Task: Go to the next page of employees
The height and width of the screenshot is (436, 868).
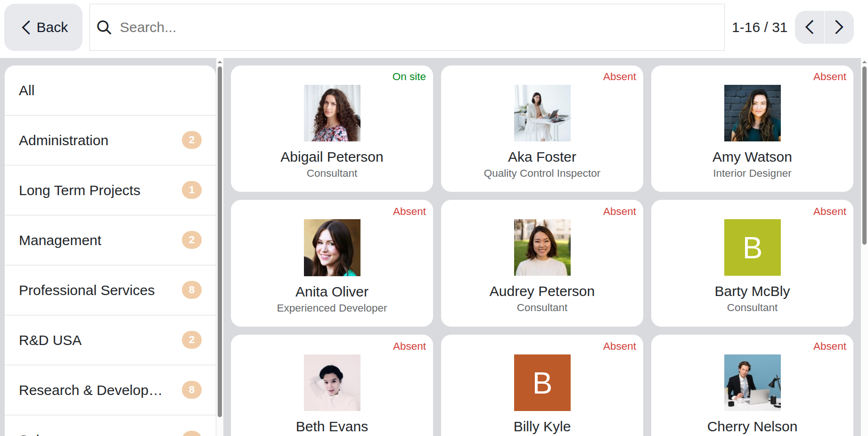Action: (x=839, y=27)
